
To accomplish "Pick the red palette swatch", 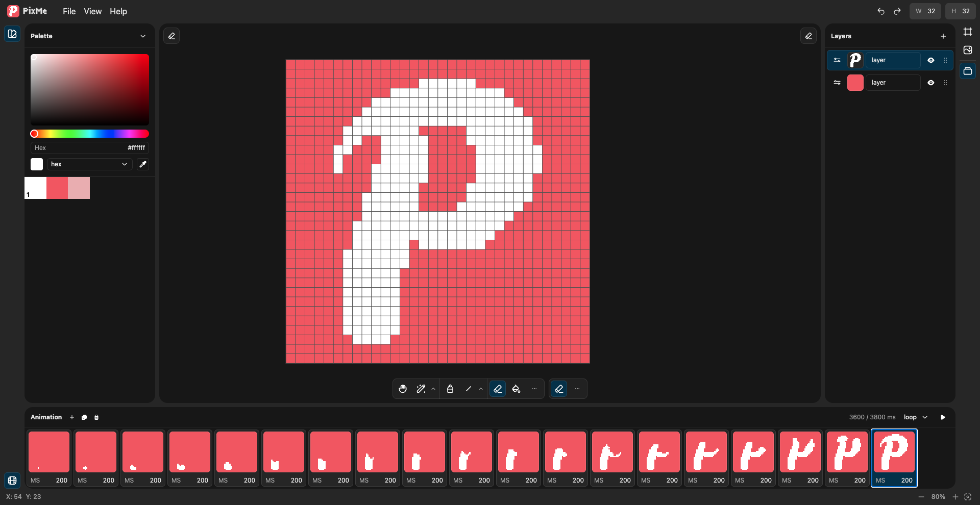I will click(x=57, y=188).
